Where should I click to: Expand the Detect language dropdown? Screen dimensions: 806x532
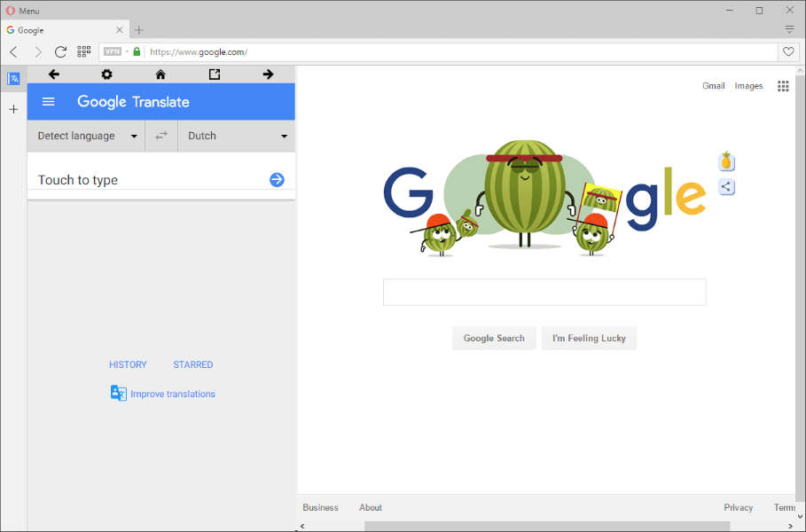[x=86, y=136]
